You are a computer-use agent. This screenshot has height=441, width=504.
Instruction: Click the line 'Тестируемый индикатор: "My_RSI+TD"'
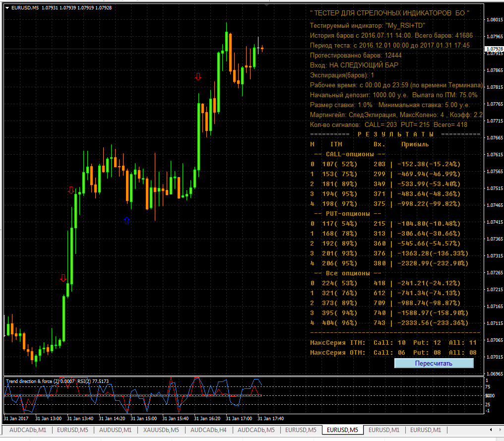click(x=368, y=26)
